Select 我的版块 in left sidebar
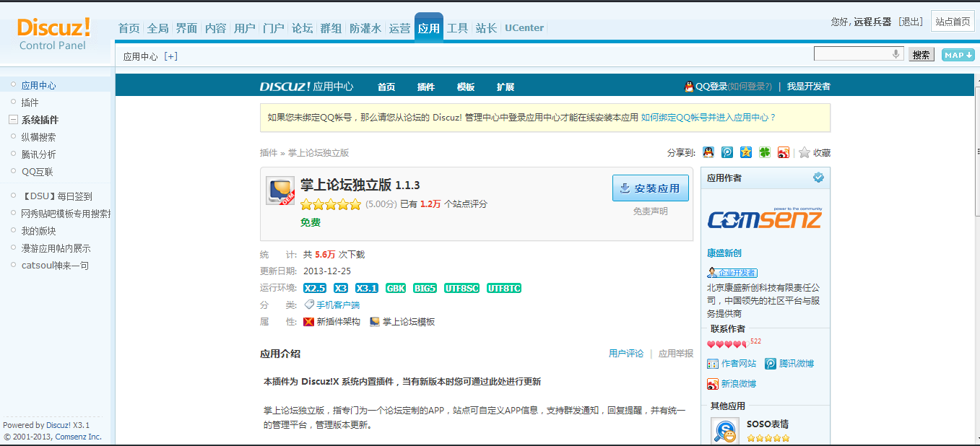 (38, 231)
